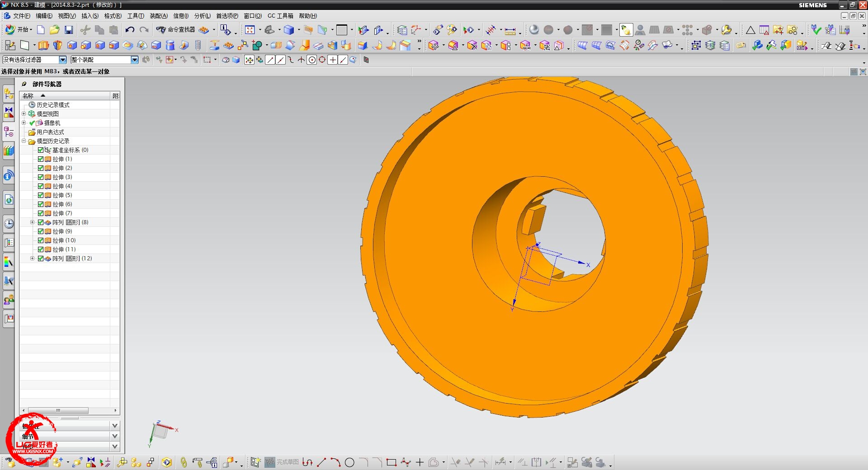Click the Undo arrow
The width and height of the screenshot is (868, 470).
130,30
